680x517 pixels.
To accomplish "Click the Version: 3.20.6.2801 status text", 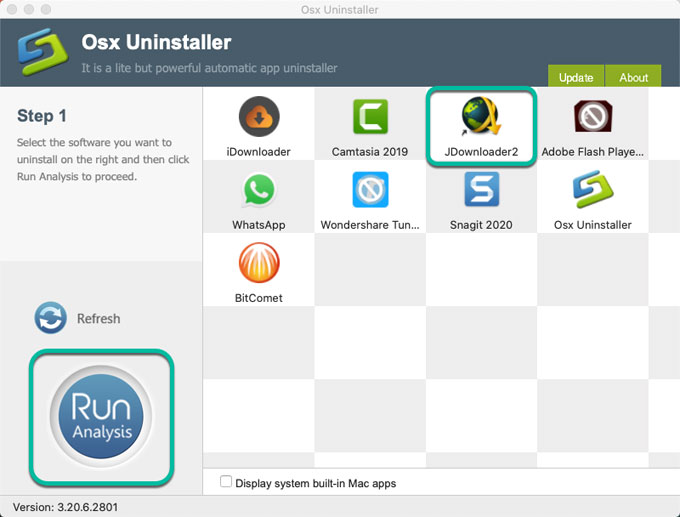I will [65, 507].
